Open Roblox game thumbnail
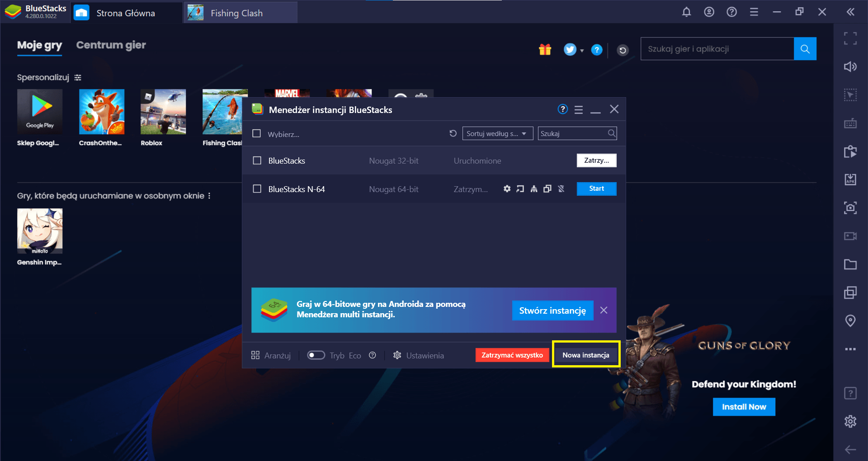The height and width of the screenshot is (461, 868). point(163,112)
